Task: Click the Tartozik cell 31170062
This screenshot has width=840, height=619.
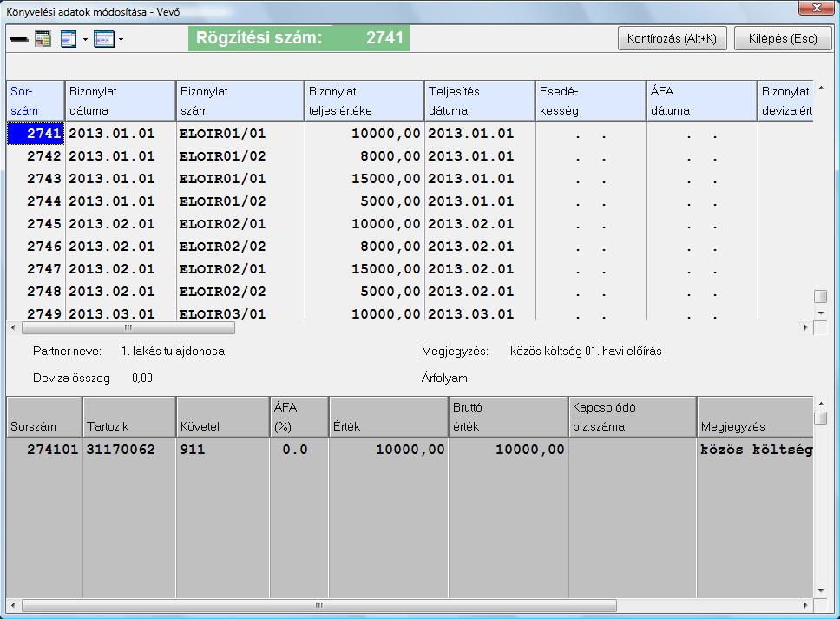Action: [121, 450]
